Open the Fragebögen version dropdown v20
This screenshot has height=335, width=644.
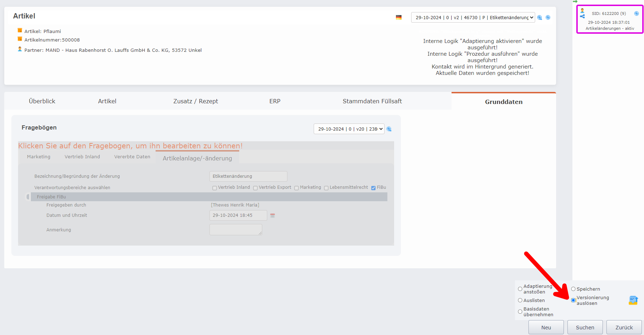(x=349, y=129)
